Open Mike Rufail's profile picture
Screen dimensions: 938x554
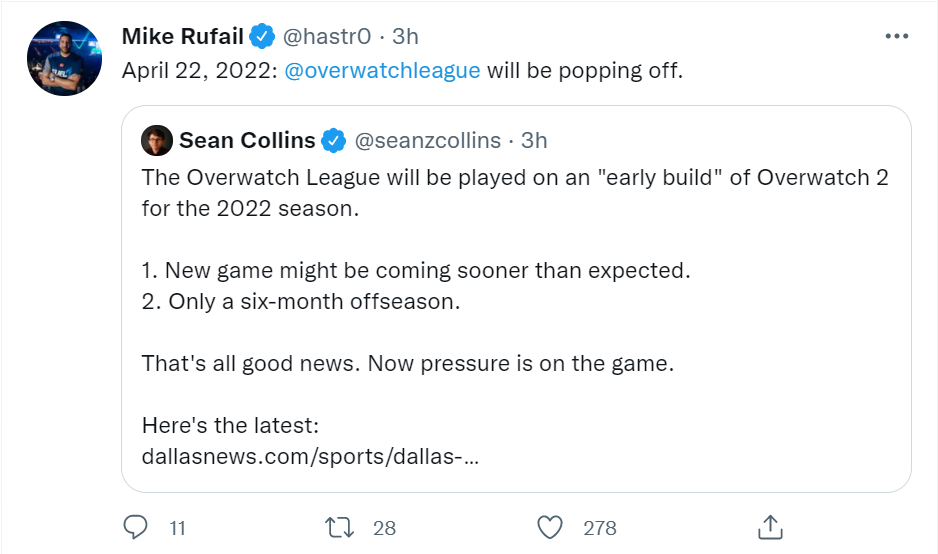65,58
